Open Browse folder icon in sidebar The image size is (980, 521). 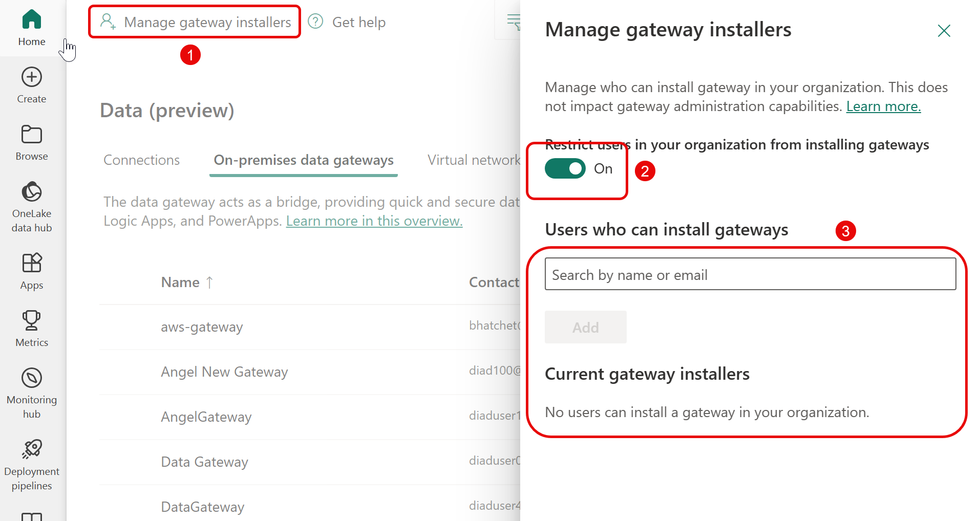(32, 135)
